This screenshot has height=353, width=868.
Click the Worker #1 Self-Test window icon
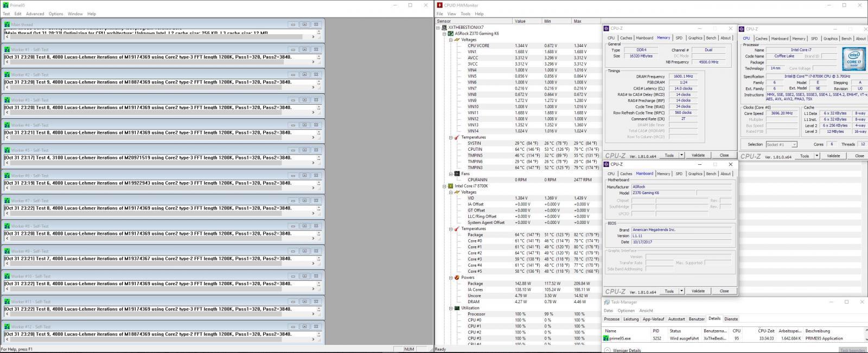coord(7,49)
